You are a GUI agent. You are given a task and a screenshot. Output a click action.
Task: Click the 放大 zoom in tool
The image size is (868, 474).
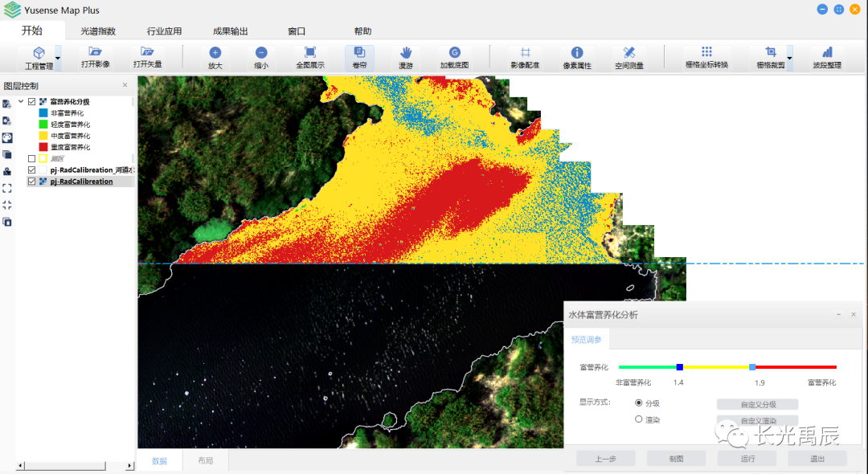pos(215,52)
